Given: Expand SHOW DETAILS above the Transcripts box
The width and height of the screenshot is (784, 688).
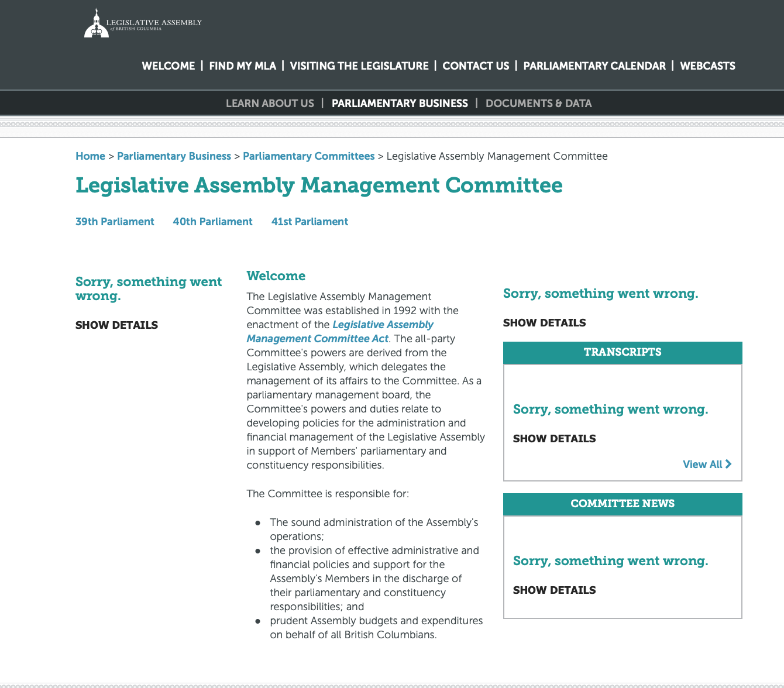Looking at the screenshot, I should 544,323.
